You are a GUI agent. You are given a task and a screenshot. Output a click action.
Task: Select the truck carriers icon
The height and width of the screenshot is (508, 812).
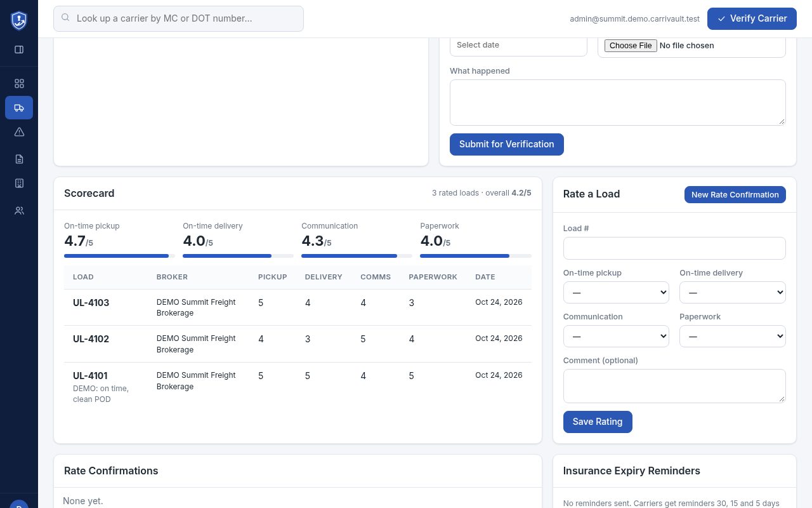19,108
